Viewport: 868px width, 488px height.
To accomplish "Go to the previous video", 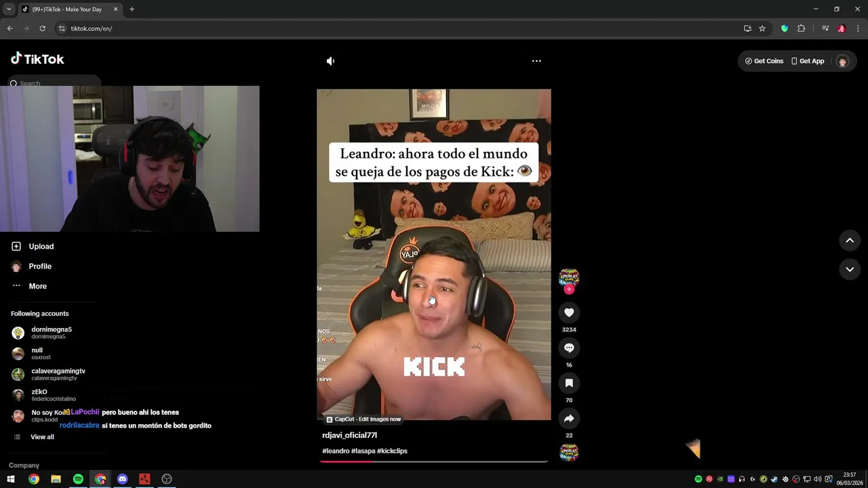I will click(850, 241).
